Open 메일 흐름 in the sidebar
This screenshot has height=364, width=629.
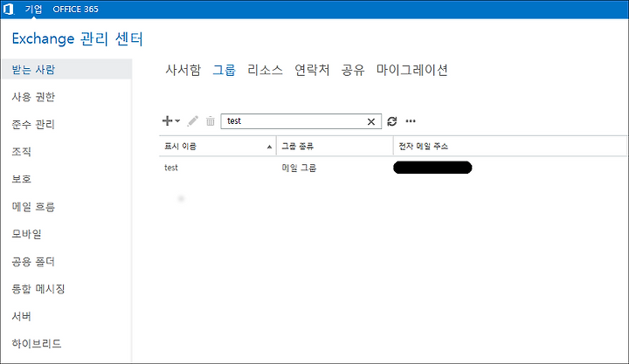pos(33,207)
